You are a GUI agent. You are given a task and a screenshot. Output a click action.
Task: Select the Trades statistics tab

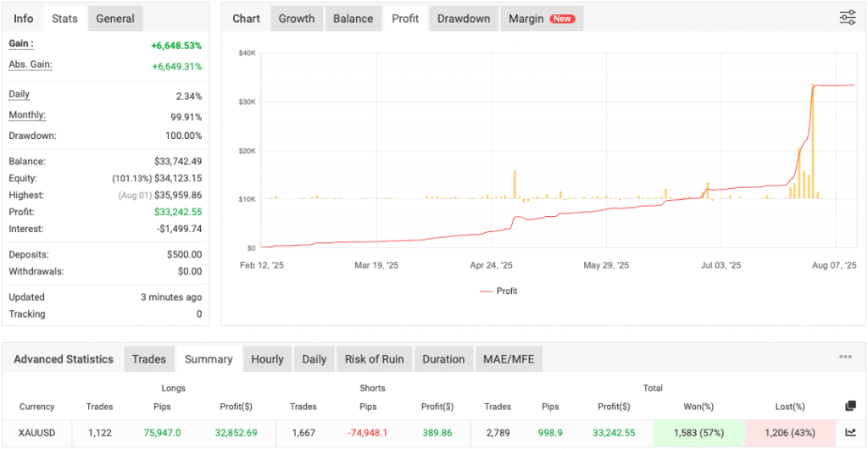149,359
